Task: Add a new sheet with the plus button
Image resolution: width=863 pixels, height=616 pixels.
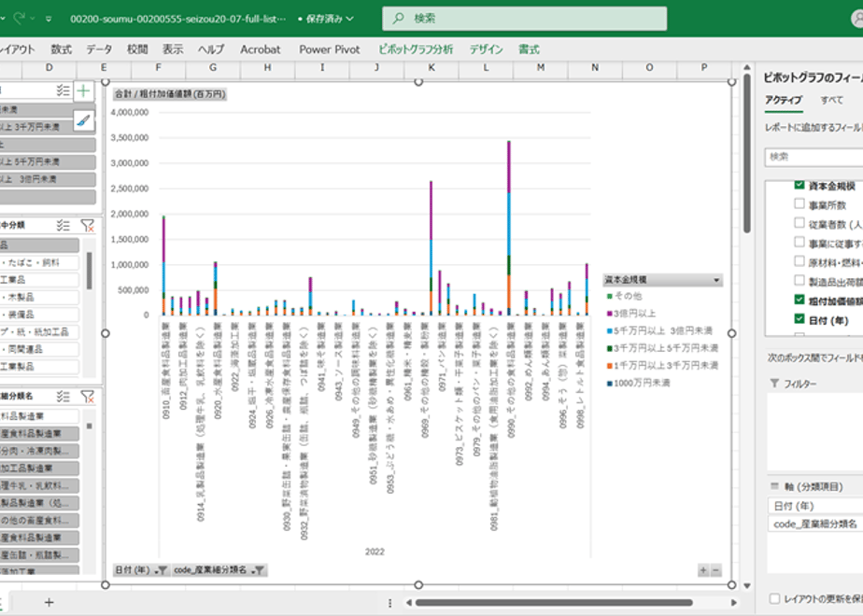Action: 49,602
